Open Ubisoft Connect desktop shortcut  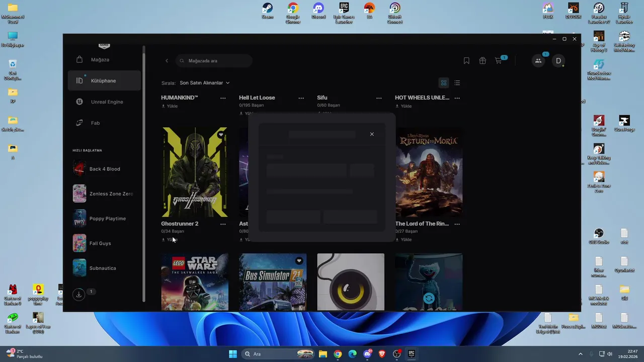click(395, 13)
